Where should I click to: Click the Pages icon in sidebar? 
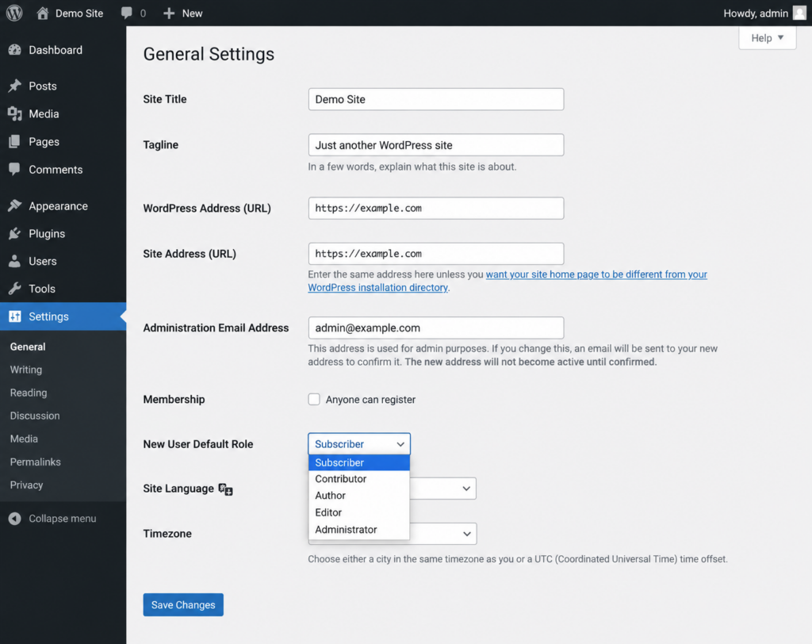14,141
